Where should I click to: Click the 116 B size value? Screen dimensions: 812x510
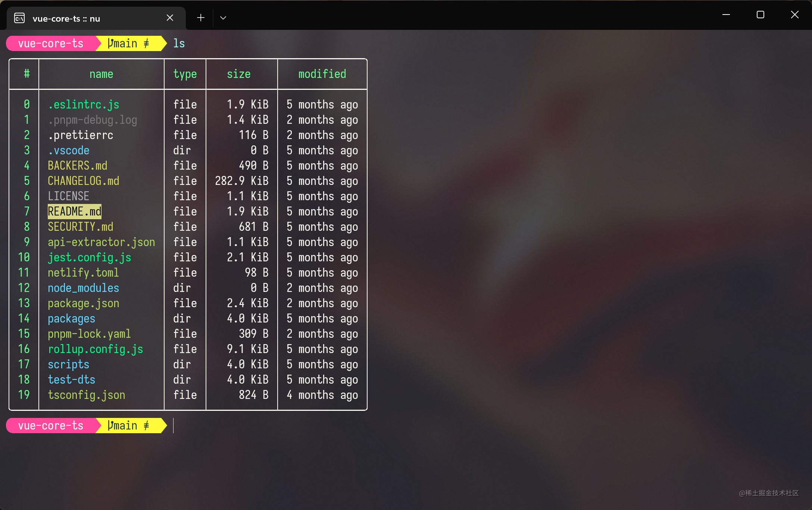(x=254, y=135)
